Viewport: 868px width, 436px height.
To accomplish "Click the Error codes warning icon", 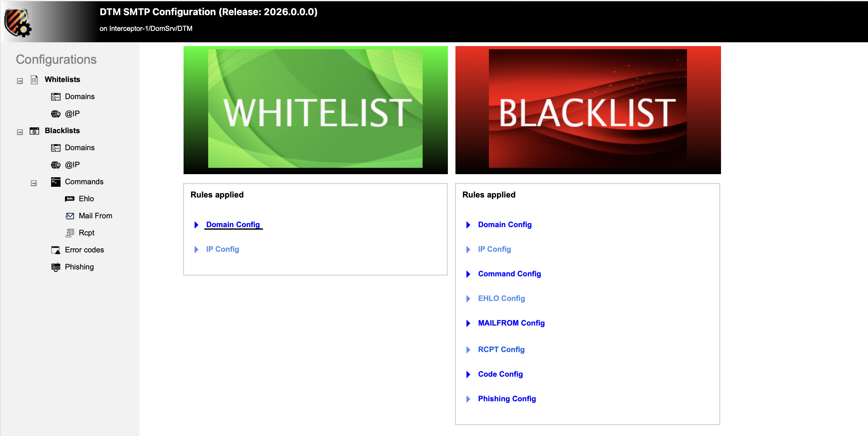I will [56, 250].
